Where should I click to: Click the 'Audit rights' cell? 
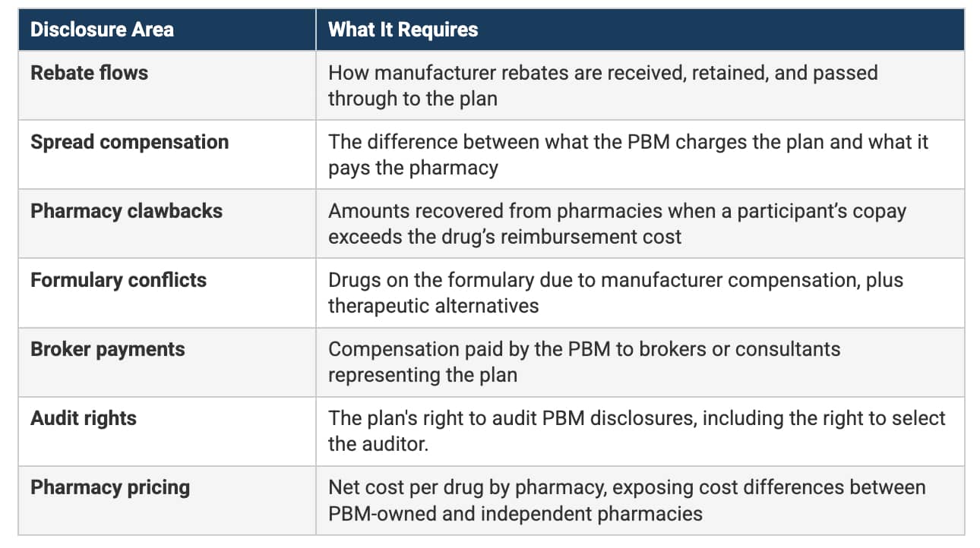click(83, 418)
